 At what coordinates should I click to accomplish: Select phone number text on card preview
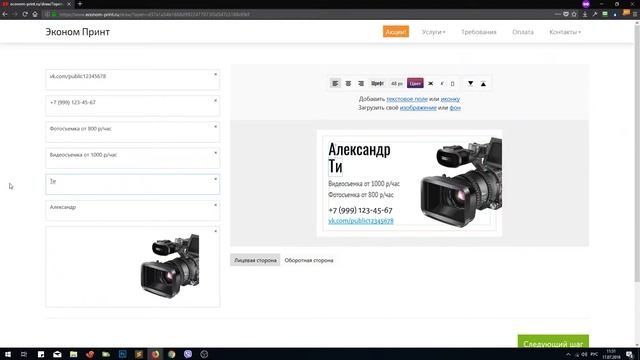[360, 210]
